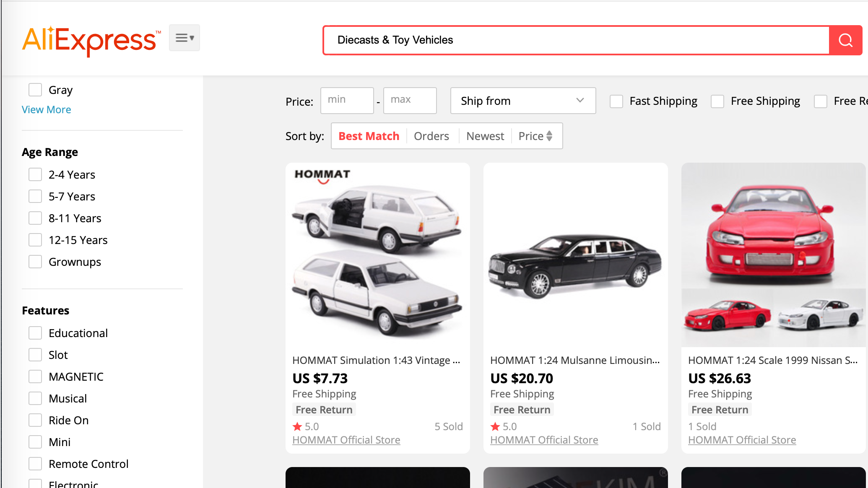Open the categories hamburger menu

coord(184,38)
